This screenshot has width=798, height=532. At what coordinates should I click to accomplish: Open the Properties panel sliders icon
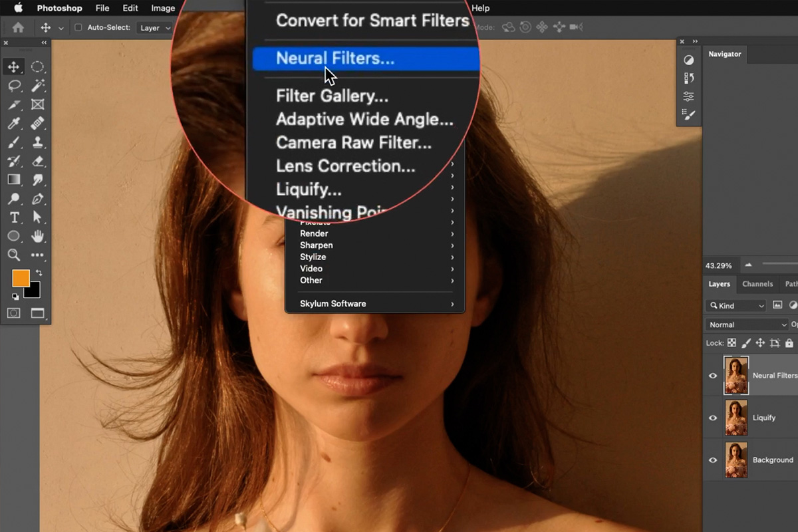[x=689, y=97]
